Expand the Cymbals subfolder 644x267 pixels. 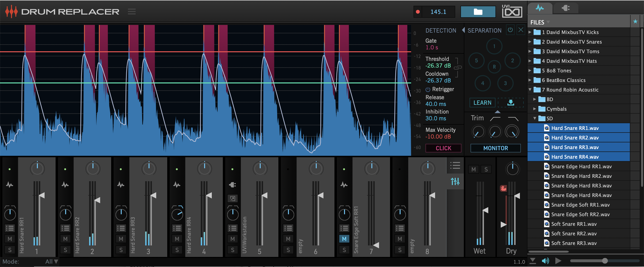pos(535,109)
